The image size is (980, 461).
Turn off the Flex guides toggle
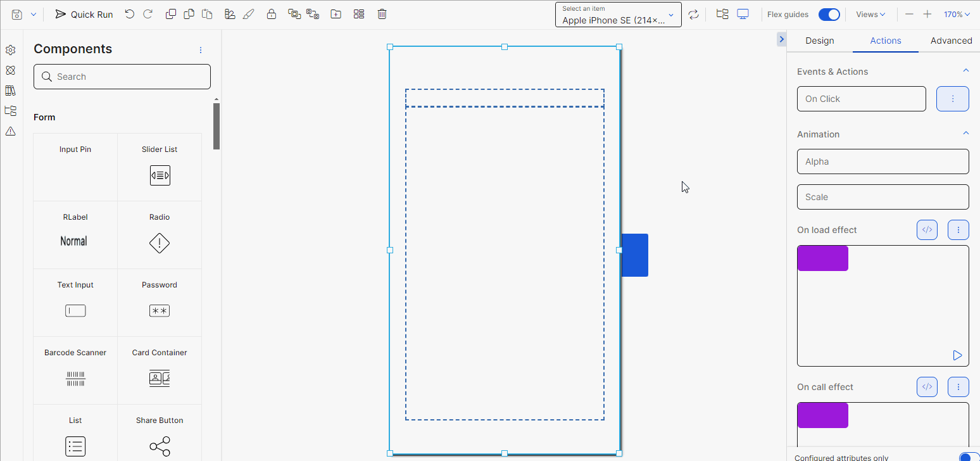829,15
